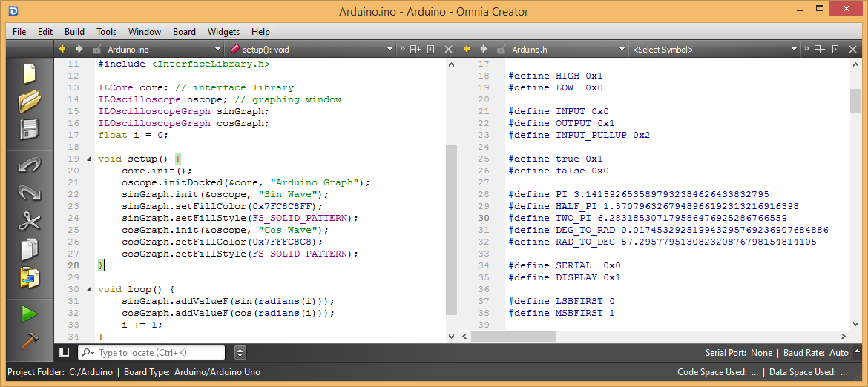Open the Widgets menu
868x387 pixels.
pos(223,32)
